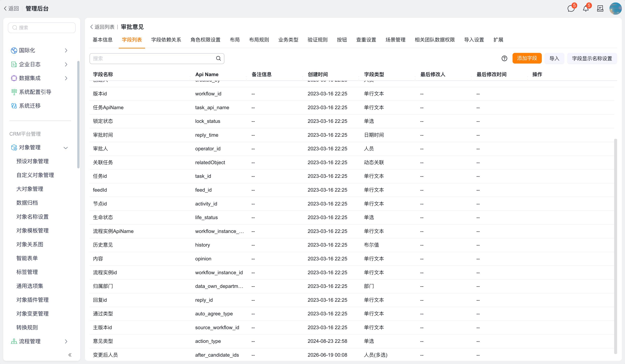
Task: Click the help question mark icon
Action: 504,58
